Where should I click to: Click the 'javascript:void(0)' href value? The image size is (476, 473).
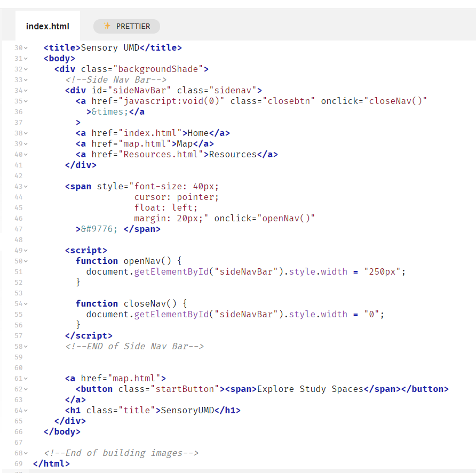pyautogui.click(x=171, y=101)
